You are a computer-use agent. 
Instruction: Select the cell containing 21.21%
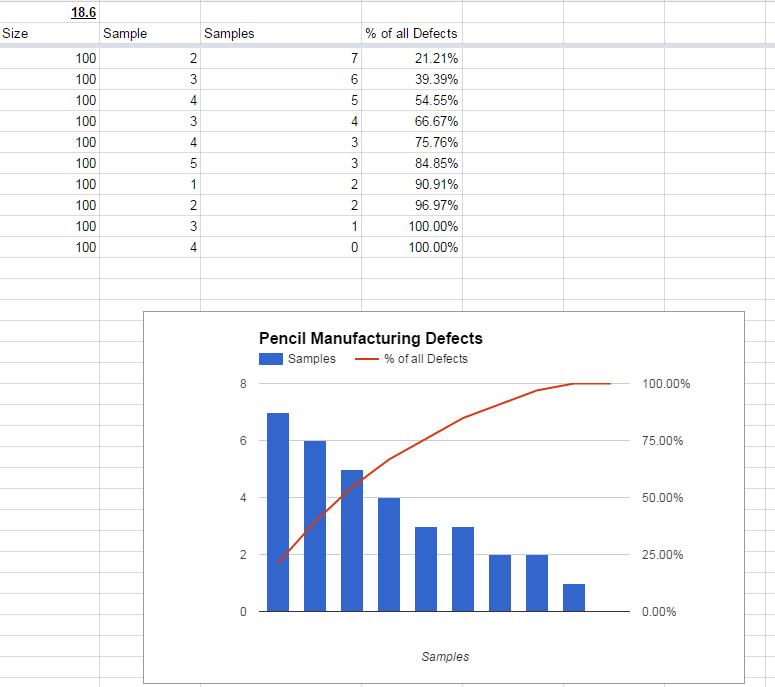411,58
